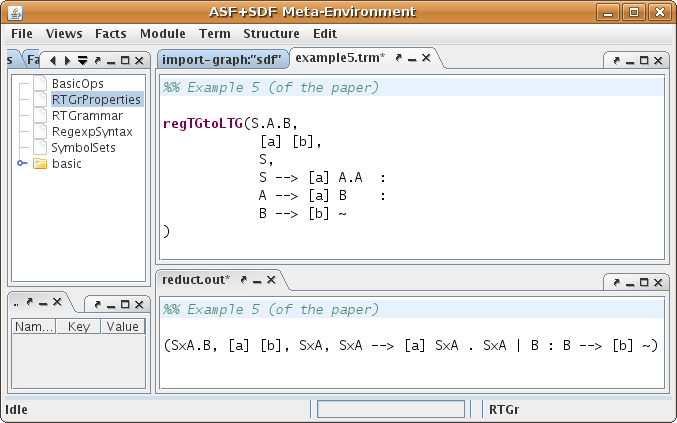The height and width of the screenshot is (423, 677).
Task: Select RegexpSyntax module in tree
Action: [x=92, y=132]
